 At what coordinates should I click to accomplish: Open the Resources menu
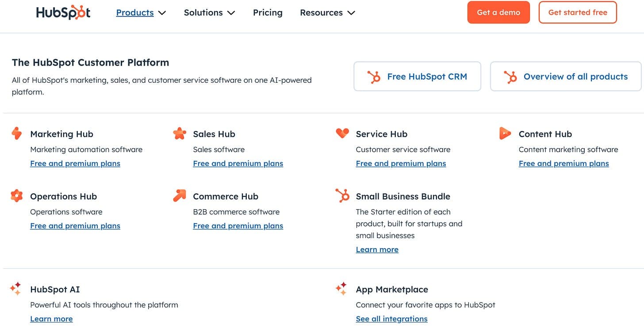click(322, 13)
